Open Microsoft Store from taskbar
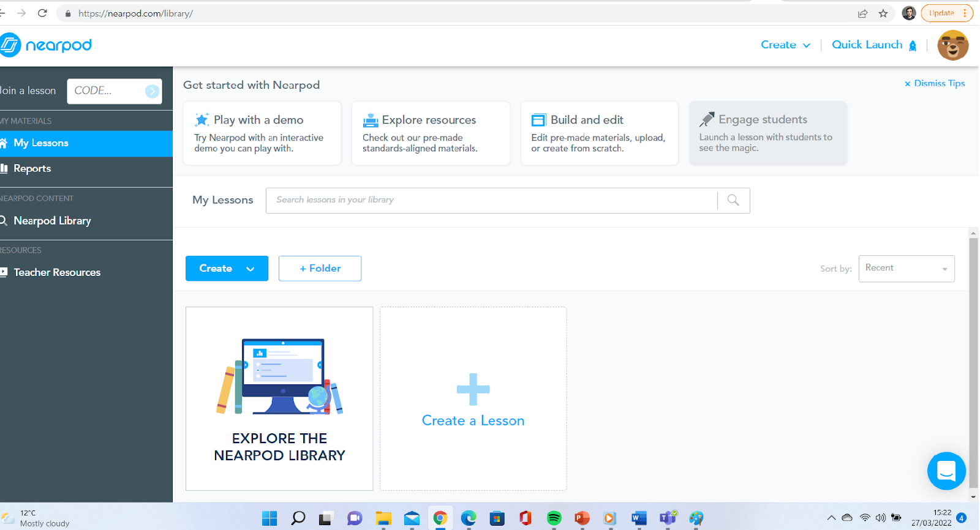980x530 pixels. tap(497, 518)
